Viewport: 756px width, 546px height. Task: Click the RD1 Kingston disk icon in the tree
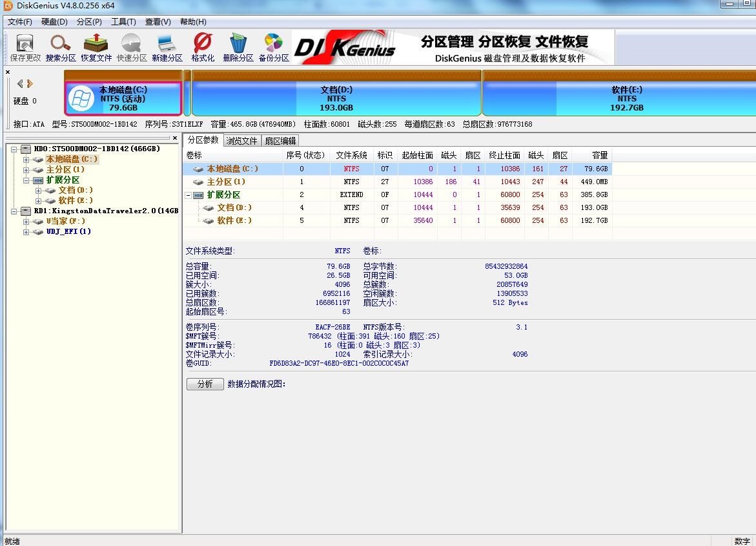[26, 211]
